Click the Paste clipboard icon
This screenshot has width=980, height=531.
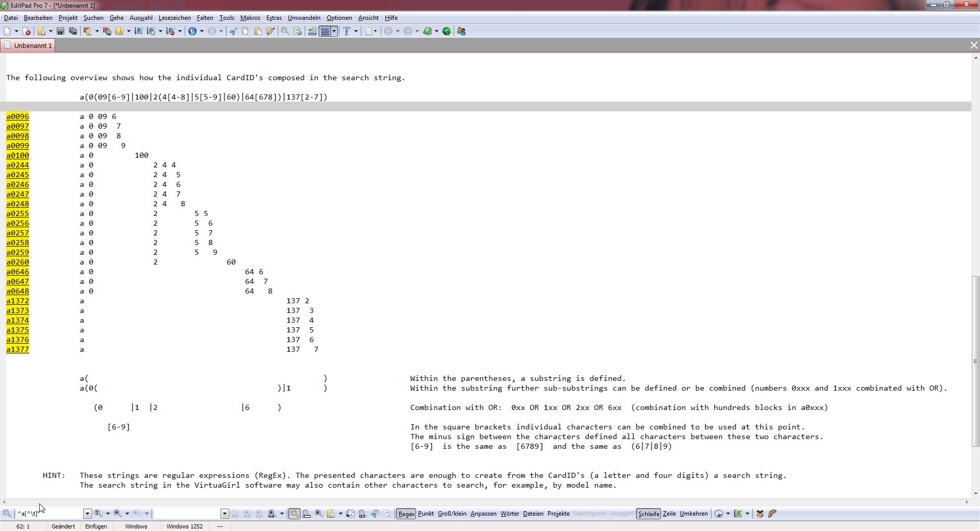258,31
